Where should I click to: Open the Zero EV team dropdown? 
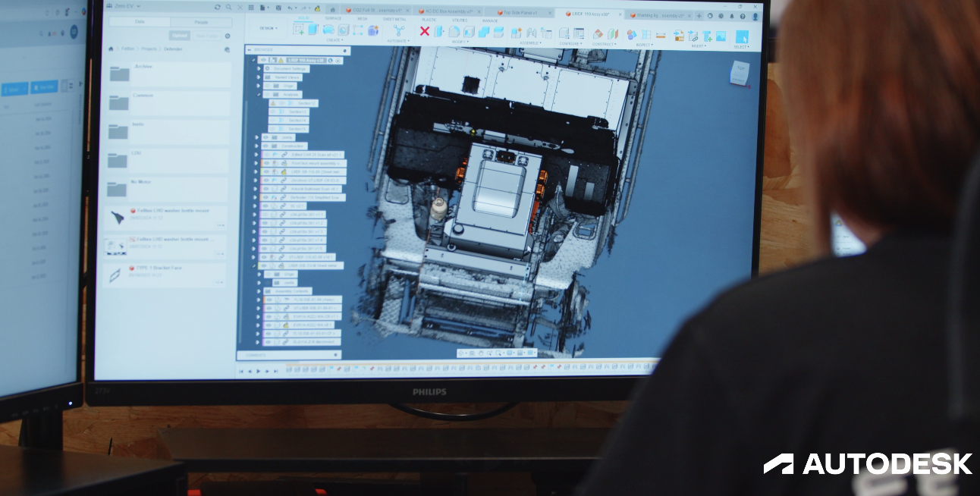123,6
